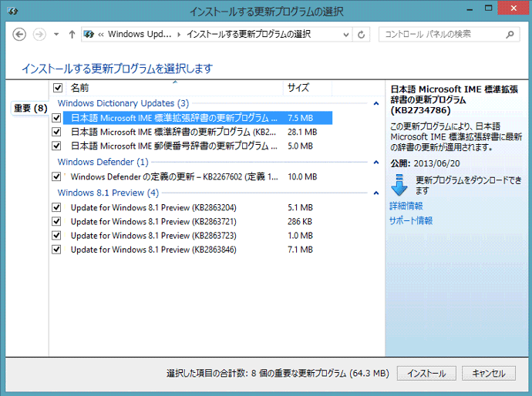
Task: Open the サポート情報 link
Action: coord(411,220)
